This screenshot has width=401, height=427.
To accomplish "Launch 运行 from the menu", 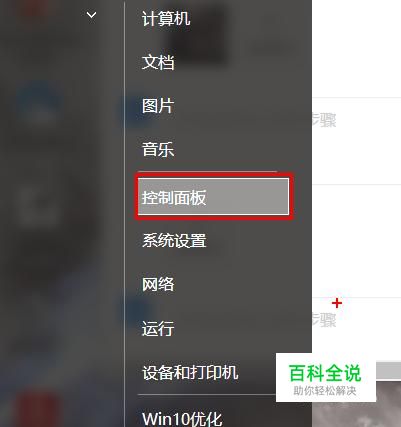I will 158,328.
